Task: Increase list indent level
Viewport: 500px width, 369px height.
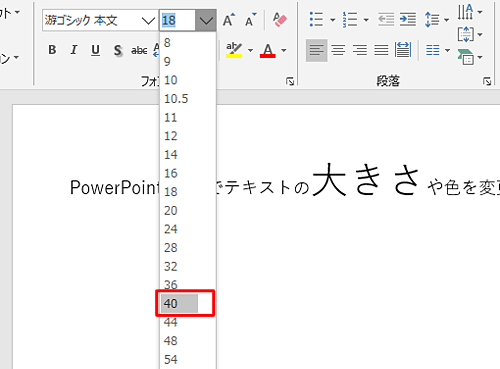Action: tap(408, 20)
